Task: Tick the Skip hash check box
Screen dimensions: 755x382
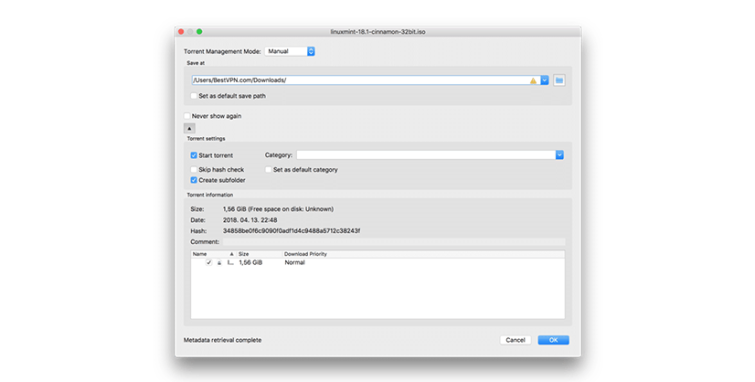Action: point(194,170)
